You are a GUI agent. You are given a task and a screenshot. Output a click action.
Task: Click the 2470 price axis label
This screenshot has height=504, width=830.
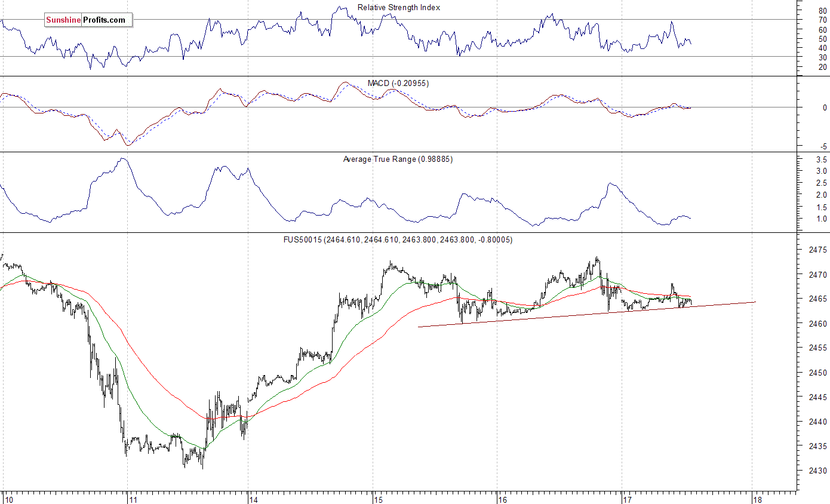(x=819, y=275)
